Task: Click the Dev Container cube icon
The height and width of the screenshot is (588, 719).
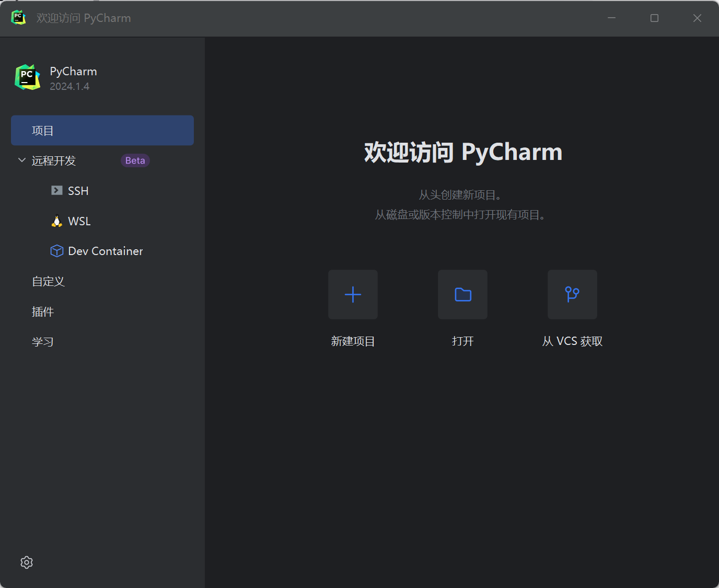Action: [57, 251]
